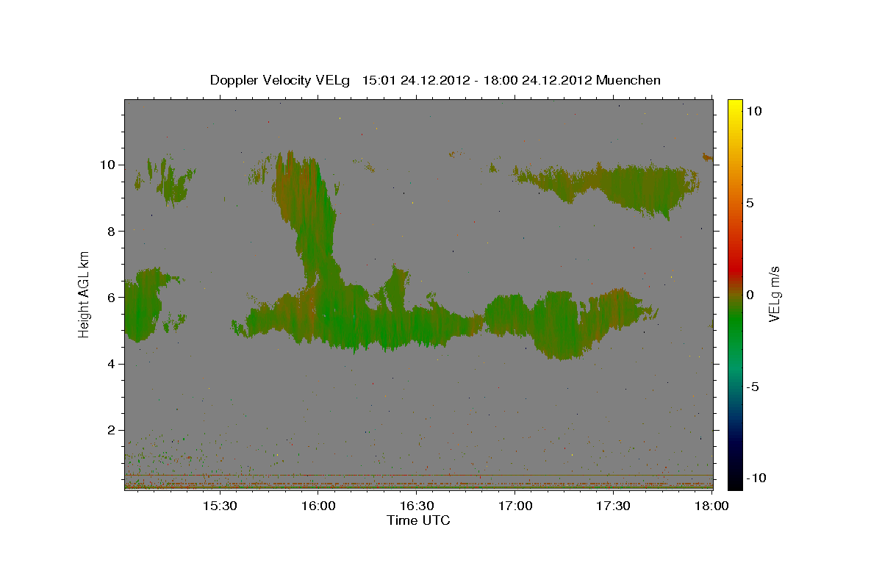Click the 17:00 time tick label
Viewport: 882px width, 588px height.
[x=515, y=506]
